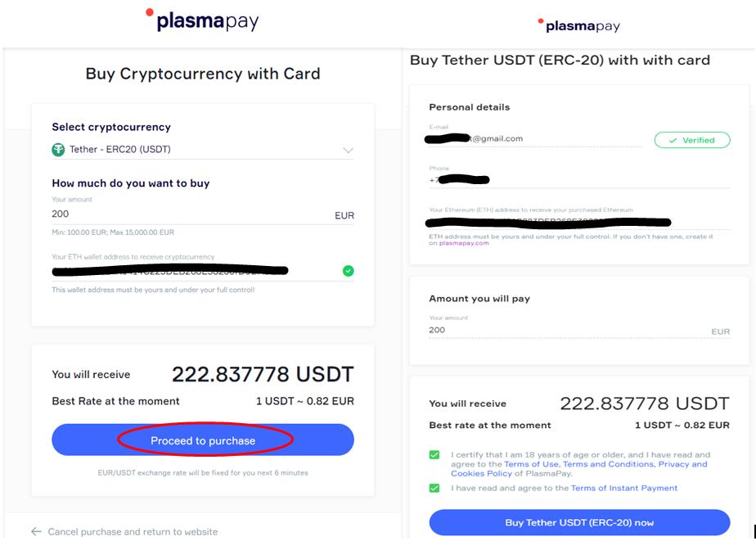
Task: Click the checkmark inside the Verified badge
Action: click(672, 140)
